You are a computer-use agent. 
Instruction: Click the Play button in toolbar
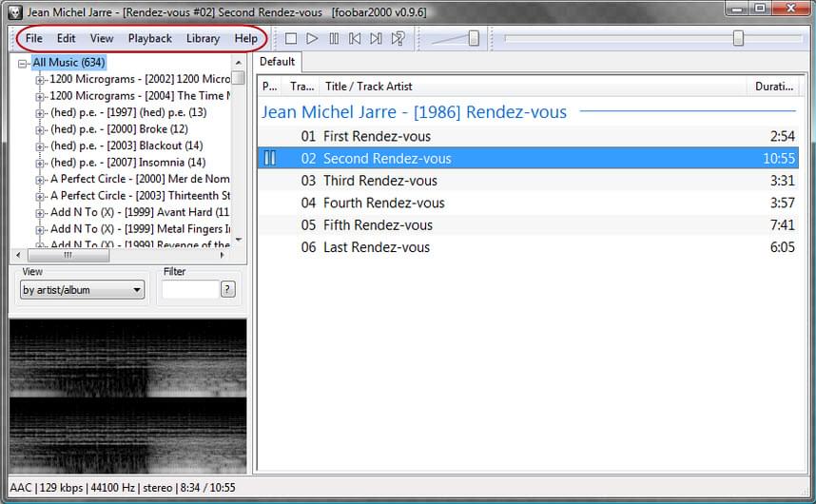click(312, 39)
